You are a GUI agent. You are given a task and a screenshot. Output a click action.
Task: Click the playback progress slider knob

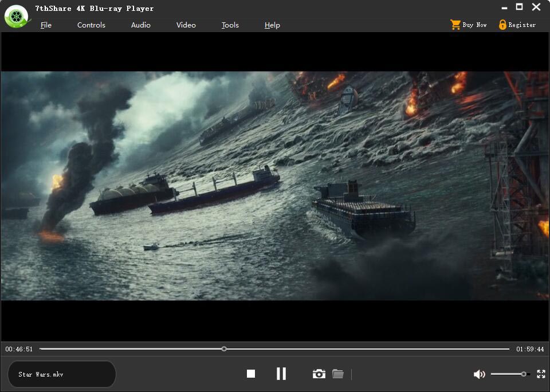click(224, 349)
